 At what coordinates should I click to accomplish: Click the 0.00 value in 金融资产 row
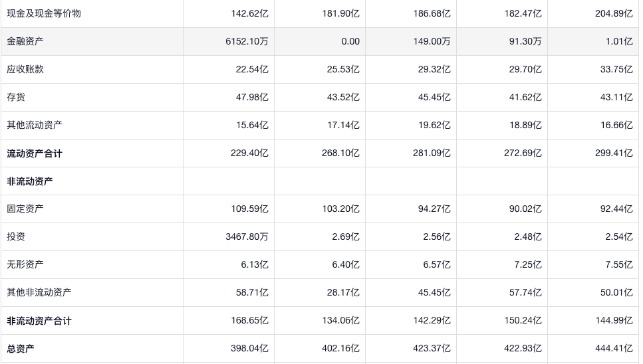pyautogui.click(x=350, y=41)
